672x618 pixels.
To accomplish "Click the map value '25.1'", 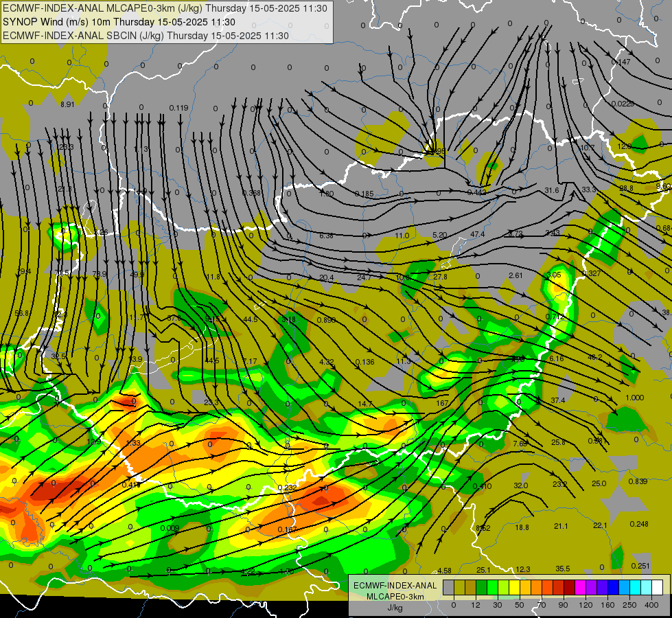I will pos(483,570).
